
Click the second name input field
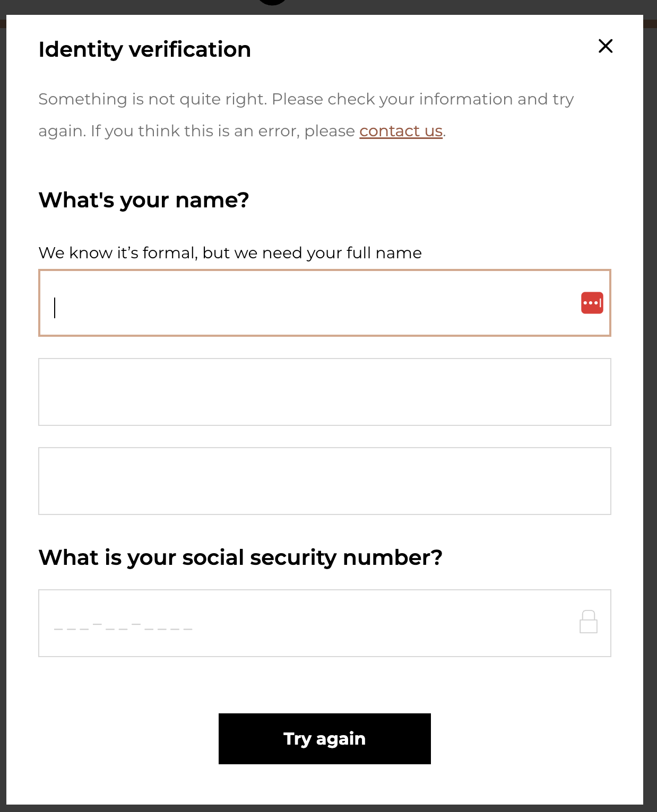[324, 392]
